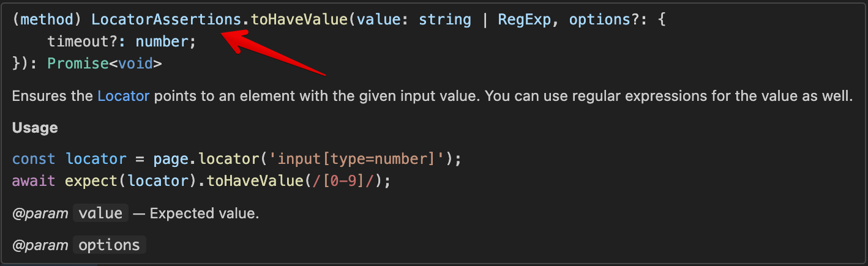The width and height of the screenshot is (868, 266).
Task: Click the value code badge after @param
Action: point(100,213)
